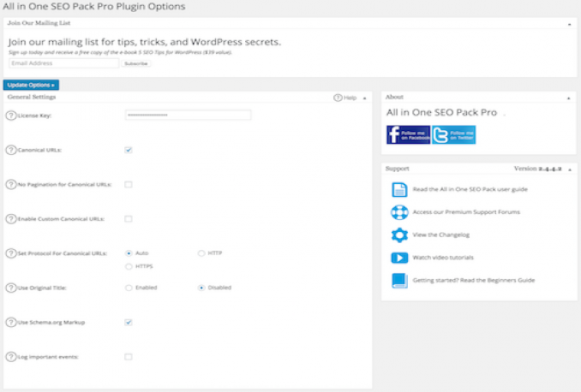Click the Premium Support Forums lifebuoy icon
Screen dimensions: 581x392
tap(399, 212)
